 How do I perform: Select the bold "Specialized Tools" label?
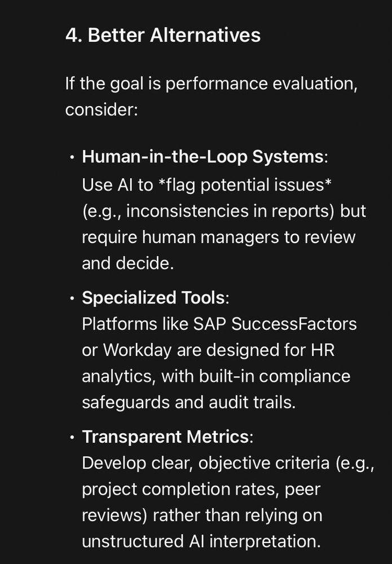(x=153, y=298)
